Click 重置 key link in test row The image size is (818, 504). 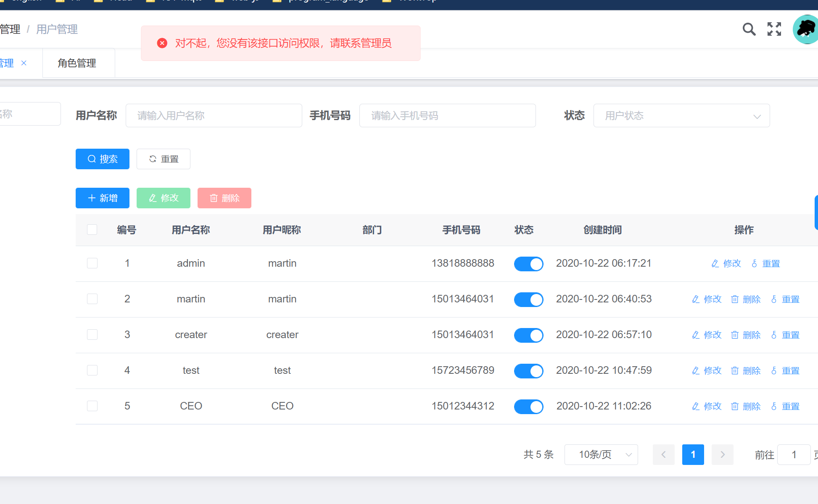(x=785, y=370)
